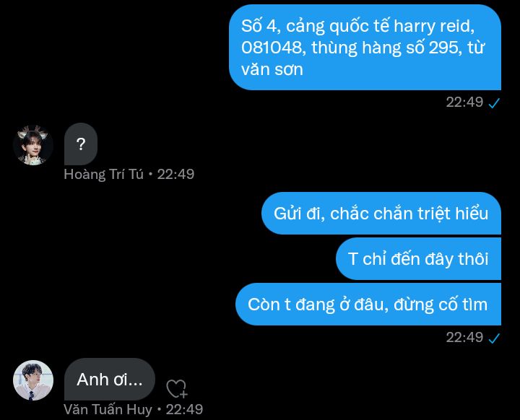Select the 'T chỉ đến đây thôi' message

[x=418, y=258]
